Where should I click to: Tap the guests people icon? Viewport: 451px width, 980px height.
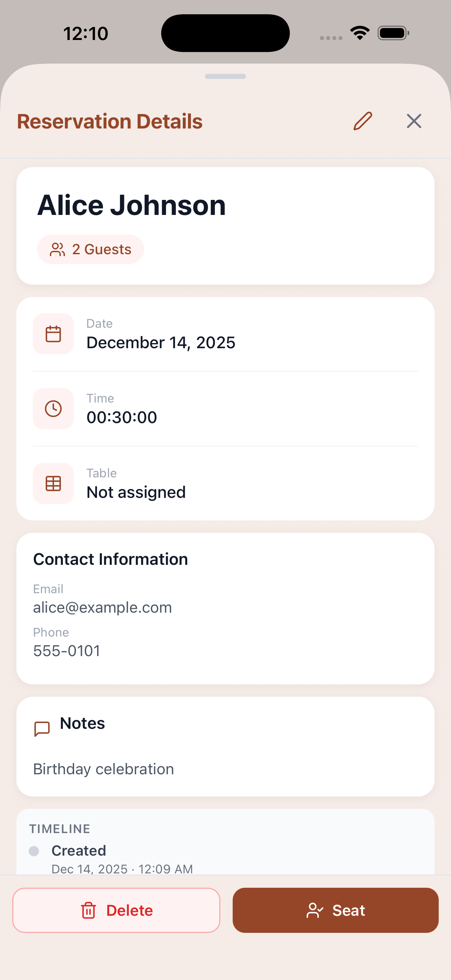tap(57, 249)
